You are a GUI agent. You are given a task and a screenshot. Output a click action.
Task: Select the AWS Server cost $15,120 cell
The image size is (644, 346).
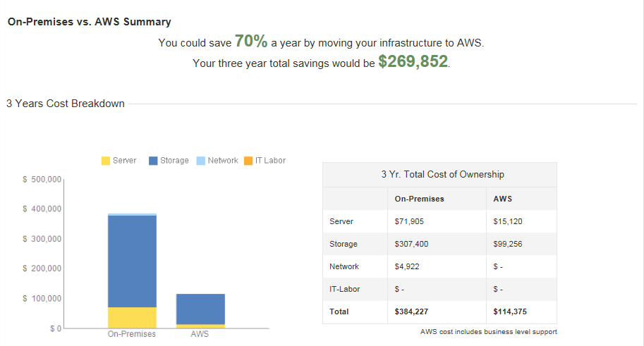coord(508,221)
